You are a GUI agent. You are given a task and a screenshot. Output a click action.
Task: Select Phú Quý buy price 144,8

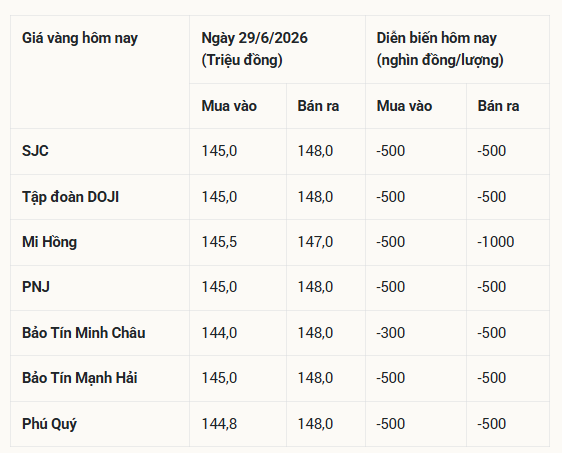[x=219, y=424]
